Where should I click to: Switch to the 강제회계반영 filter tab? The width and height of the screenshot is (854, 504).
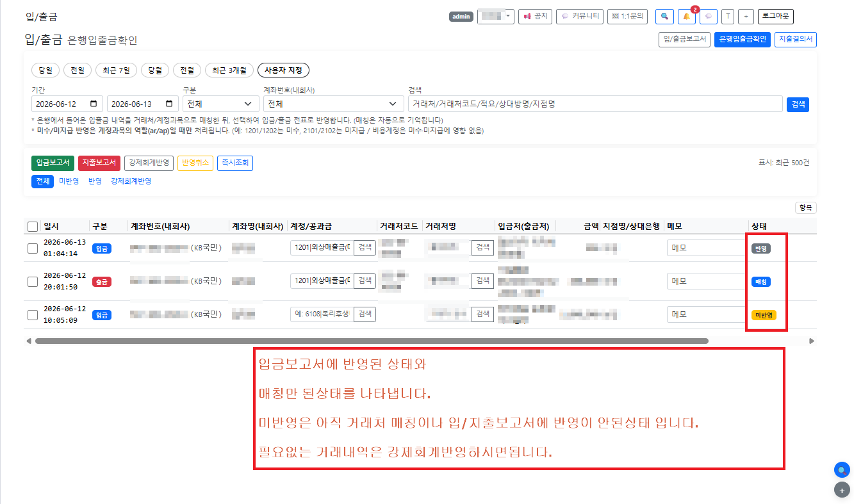point(131,181)
